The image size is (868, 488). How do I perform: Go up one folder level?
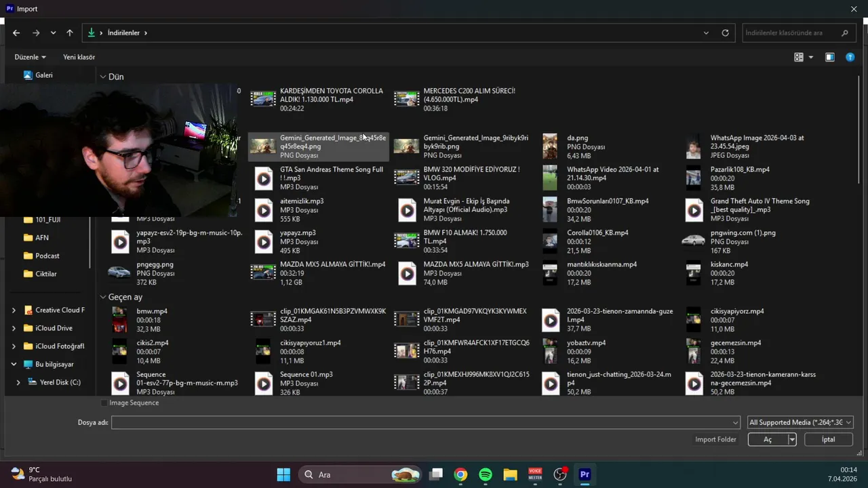click(x=69, y=33)
